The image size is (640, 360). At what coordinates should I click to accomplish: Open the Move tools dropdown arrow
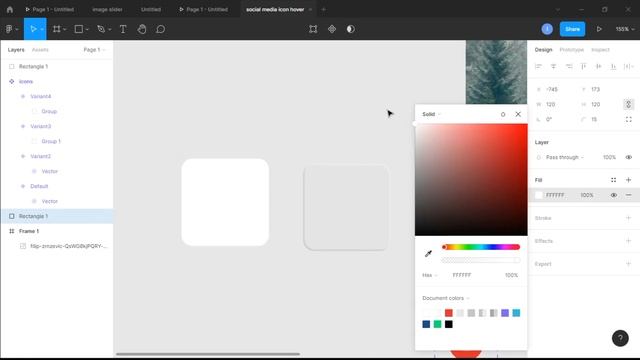tap(42, 29)
